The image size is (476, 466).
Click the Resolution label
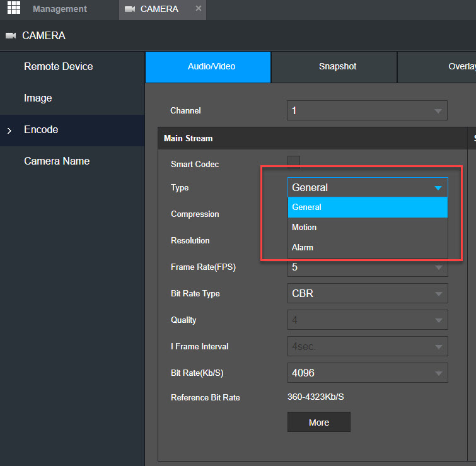[190, 240]
